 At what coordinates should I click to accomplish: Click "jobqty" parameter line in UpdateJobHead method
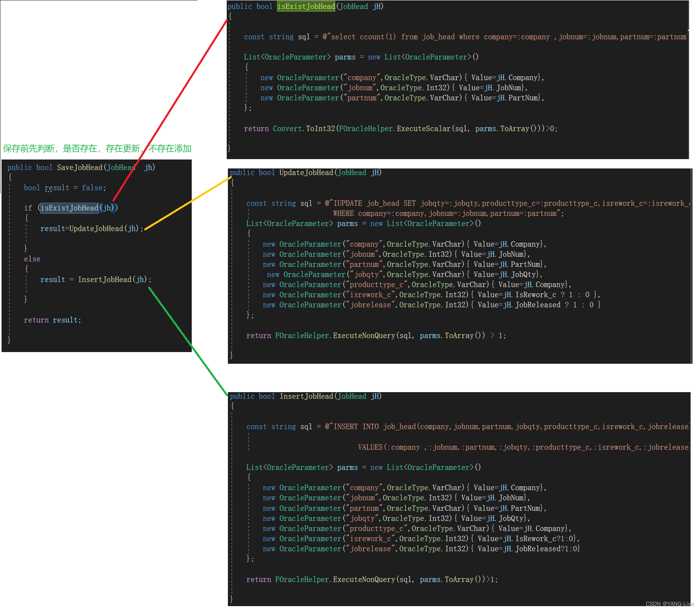tap(404, 275)
